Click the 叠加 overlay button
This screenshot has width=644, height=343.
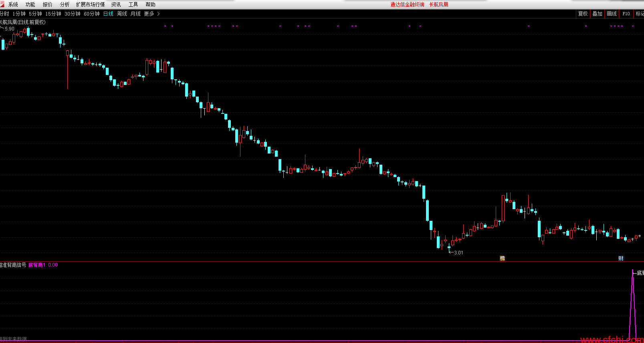tap(597, 14)
